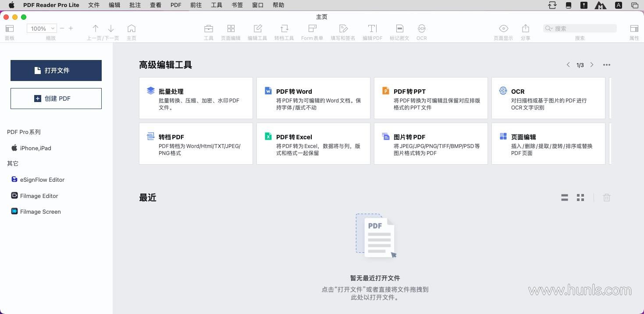Focus the search (搜索) field
The height and width of the screenshot is (314, 644).
click(580, 28)
